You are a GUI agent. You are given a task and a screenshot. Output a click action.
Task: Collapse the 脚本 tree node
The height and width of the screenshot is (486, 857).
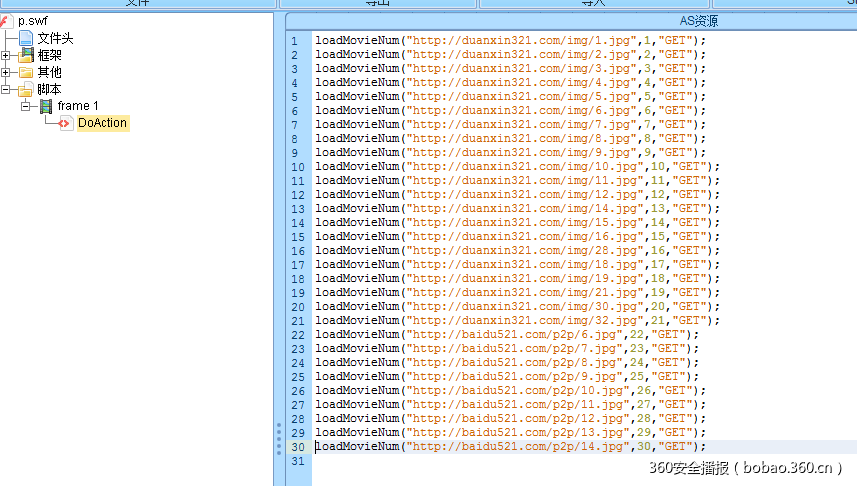6,89
